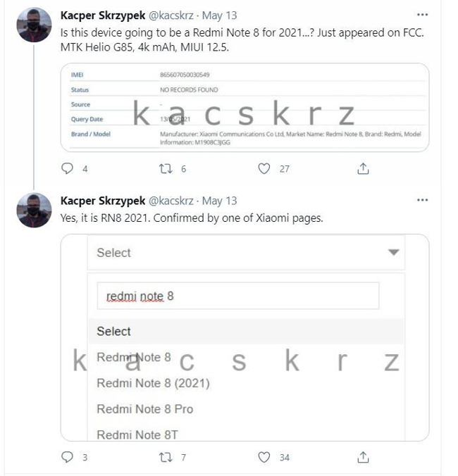Open more options for second tweet

pyautogui.click(x=422, y=201)
